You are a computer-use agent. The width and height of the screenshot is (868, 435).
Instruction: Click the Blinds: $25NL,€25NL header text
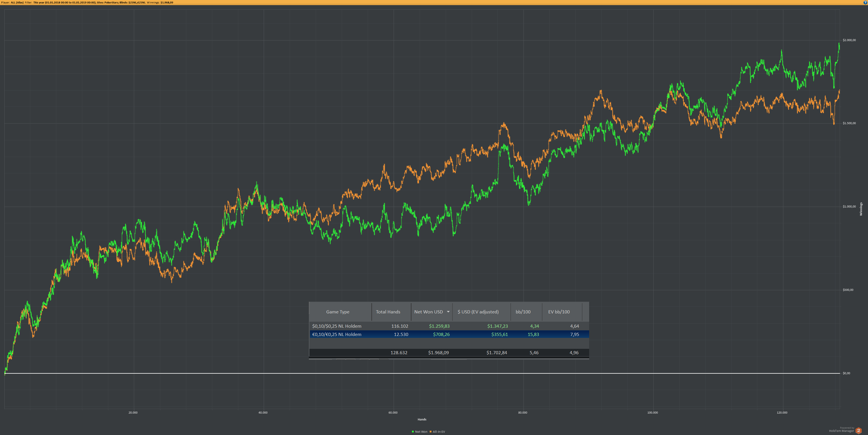click(x=132, y=2)
